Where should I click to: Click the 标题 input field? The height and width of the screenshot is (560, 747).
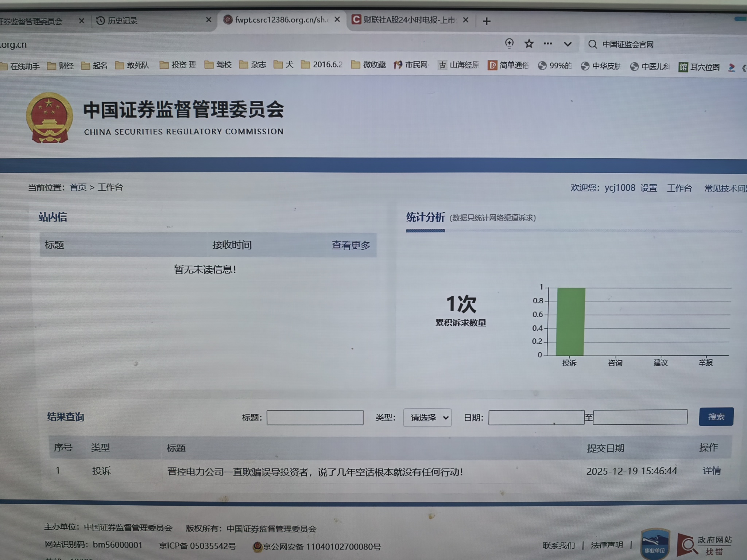[x=315, y=417]
